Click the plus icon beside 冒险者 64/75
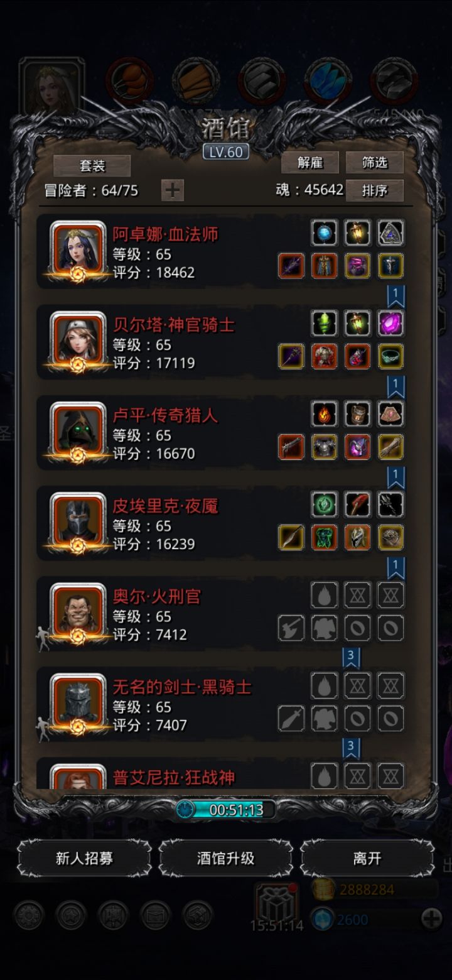452x980 pixels. pos(173,190)
